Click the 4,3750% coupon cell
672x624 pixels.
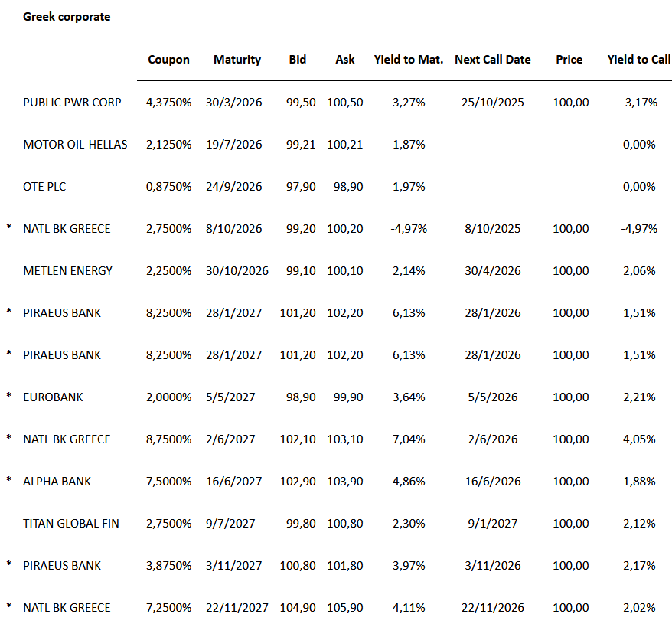coord(168,103)
